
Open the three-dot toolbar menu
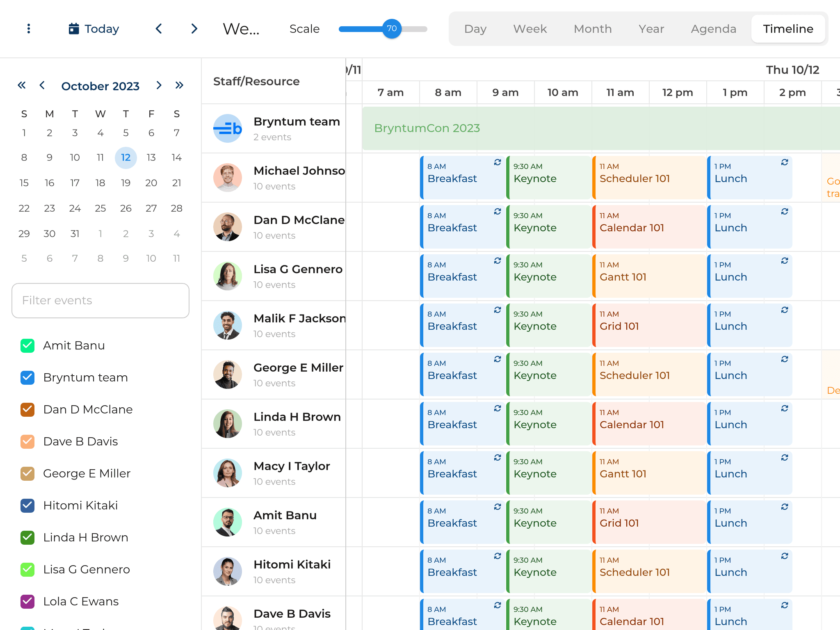pos(28,29)
